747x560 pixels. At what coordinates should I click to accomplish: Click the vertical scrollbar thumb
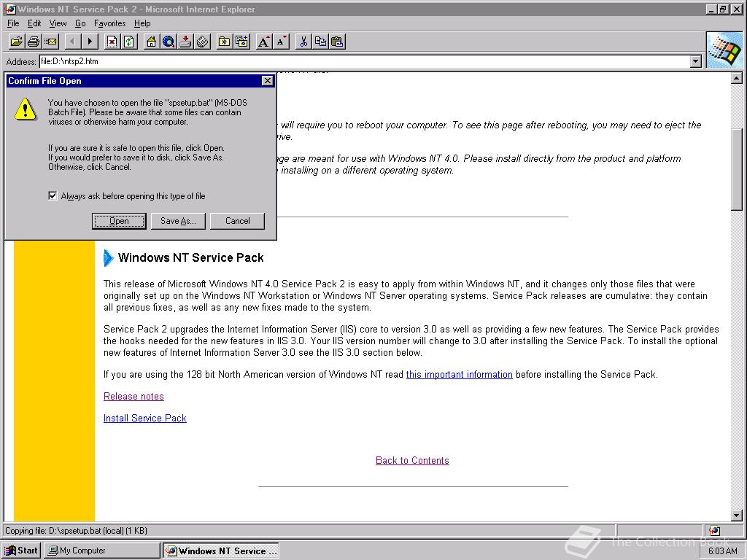coord(737,169)
